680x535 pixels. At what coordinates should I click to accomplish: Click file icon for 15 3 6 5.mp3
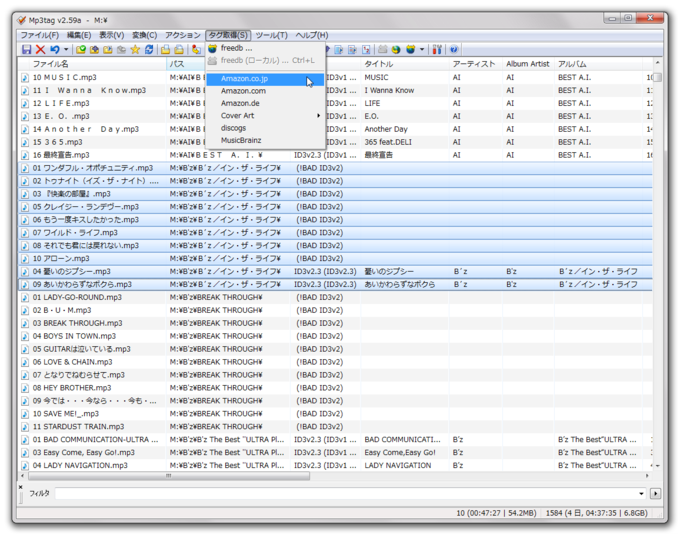[x=25, y=142]
